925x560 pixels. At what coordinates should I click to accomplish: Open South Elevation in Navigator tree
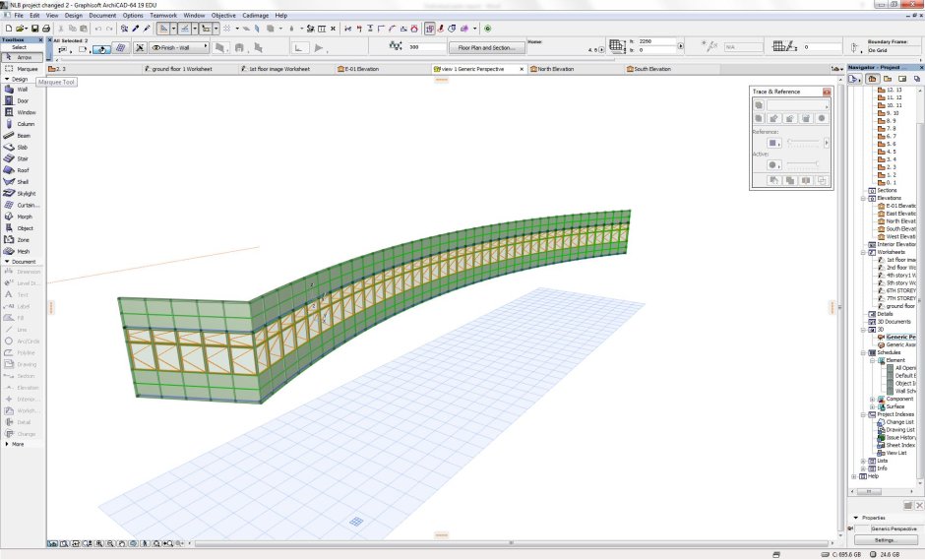[896, 229]
